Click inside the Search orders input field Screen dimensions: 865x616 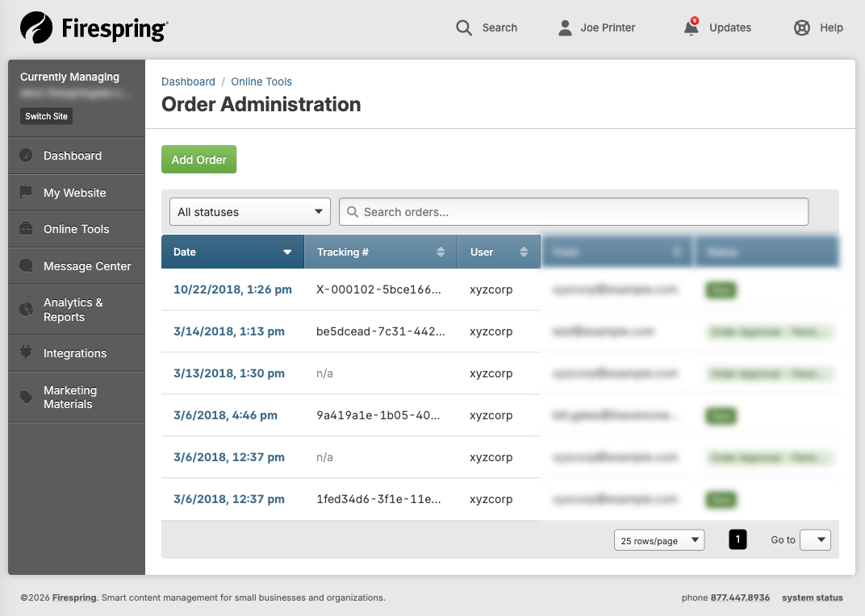(x=574, y=212)
